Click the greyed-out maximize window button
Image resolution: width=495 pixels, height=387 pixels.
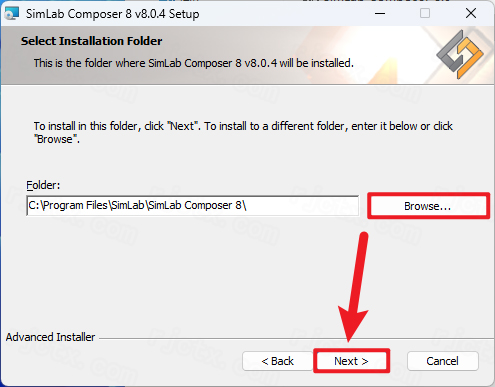[425, 14]
